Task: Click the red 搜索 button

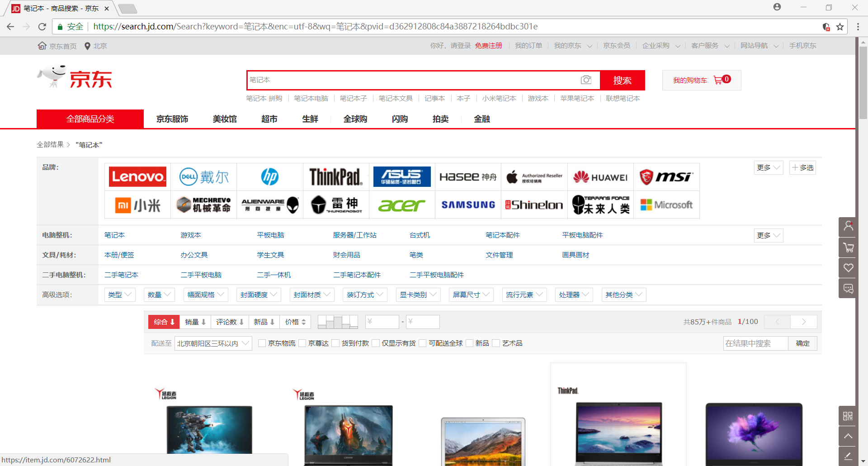Action: [622, 81]
